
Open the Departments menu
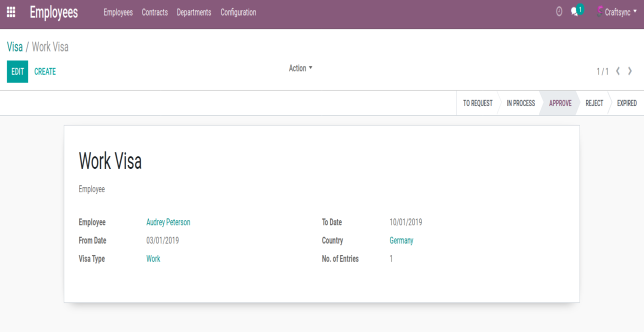point(194,12)
